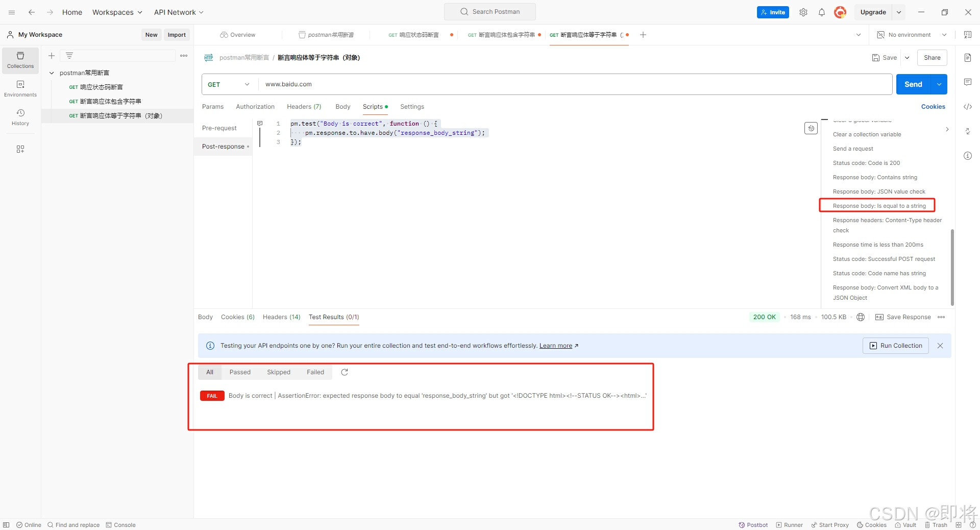This screenshot has height=530, width=980.
Task: Switch to the Authorization tab
Action: (255, 107)
